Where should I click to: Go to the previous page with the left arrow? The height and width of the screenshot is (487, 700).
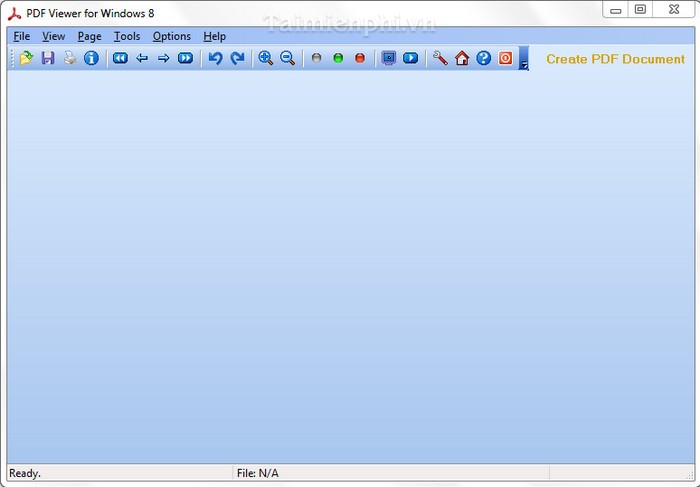[142, 58]
